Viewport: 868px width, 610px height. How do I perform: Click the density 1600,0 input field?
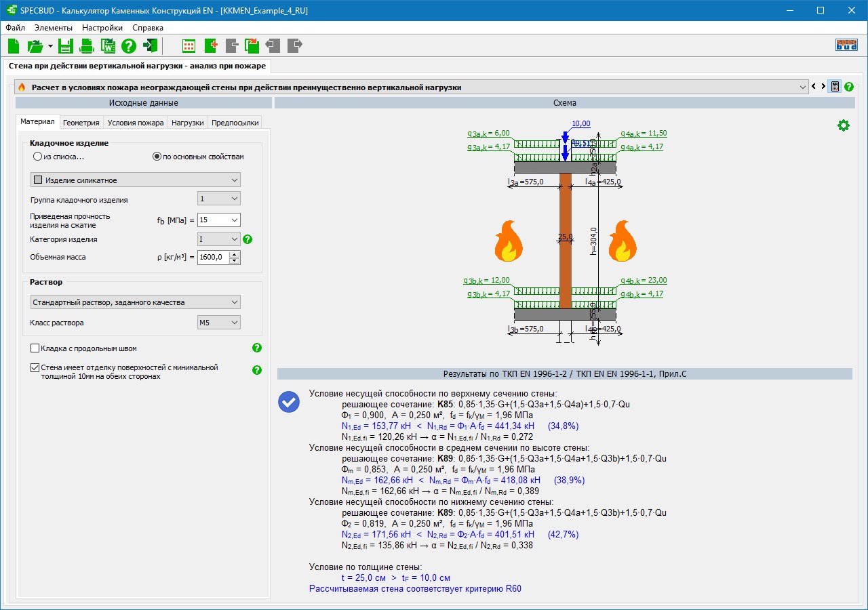213,258
